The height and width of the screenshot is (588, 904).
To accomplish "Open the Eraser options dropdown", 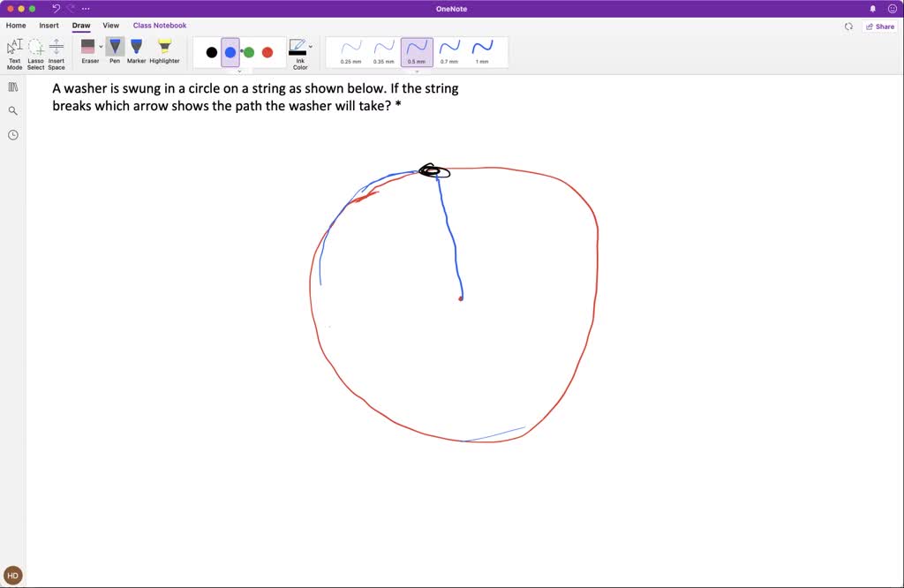I will coord(100,48).
